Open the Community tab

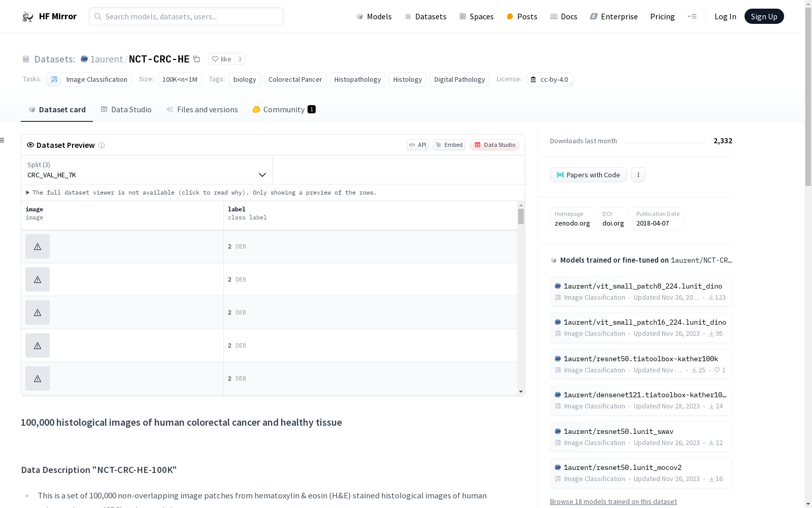284,109
